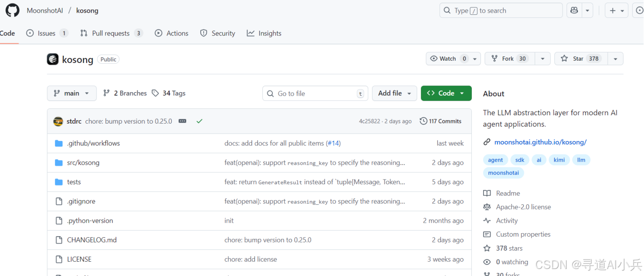This screenshot has height=276, width=644.
Task: Open the .github/workflows folder
Action: point(93,143)
